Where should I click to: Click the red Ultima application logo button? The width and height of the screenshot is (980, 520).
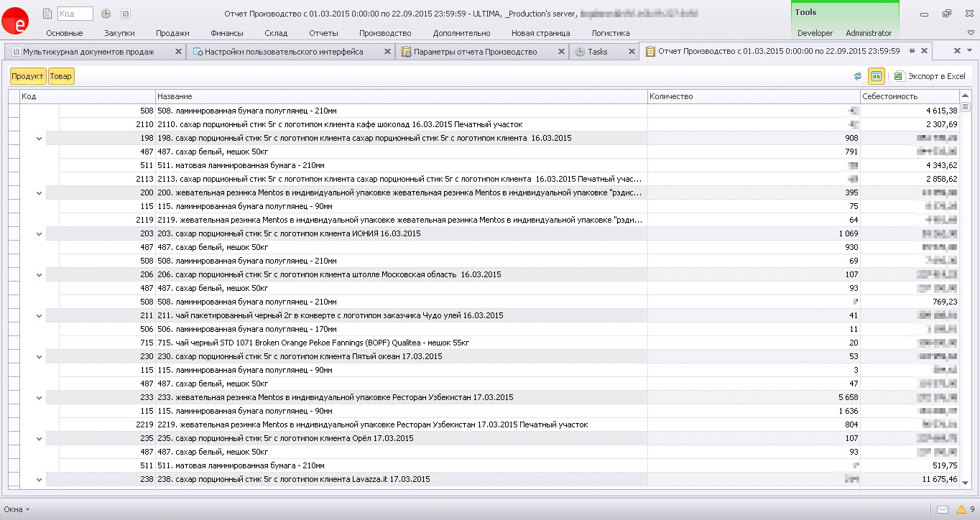pyautogui.click(x=17, y=22)
